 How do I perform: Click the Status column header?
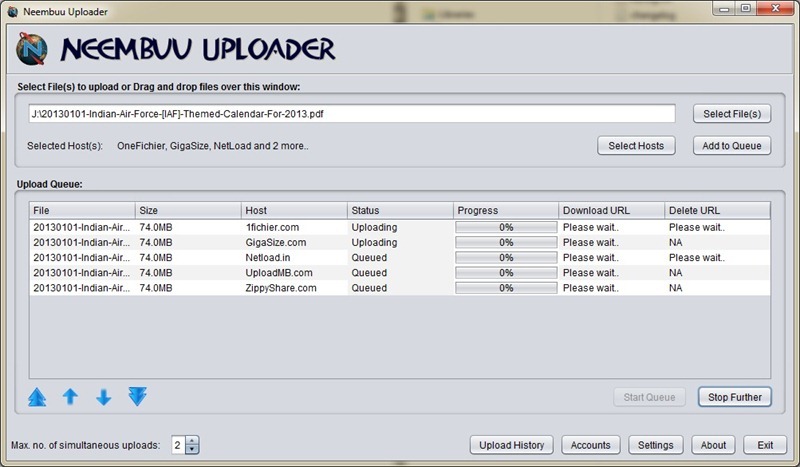[401, 210]
